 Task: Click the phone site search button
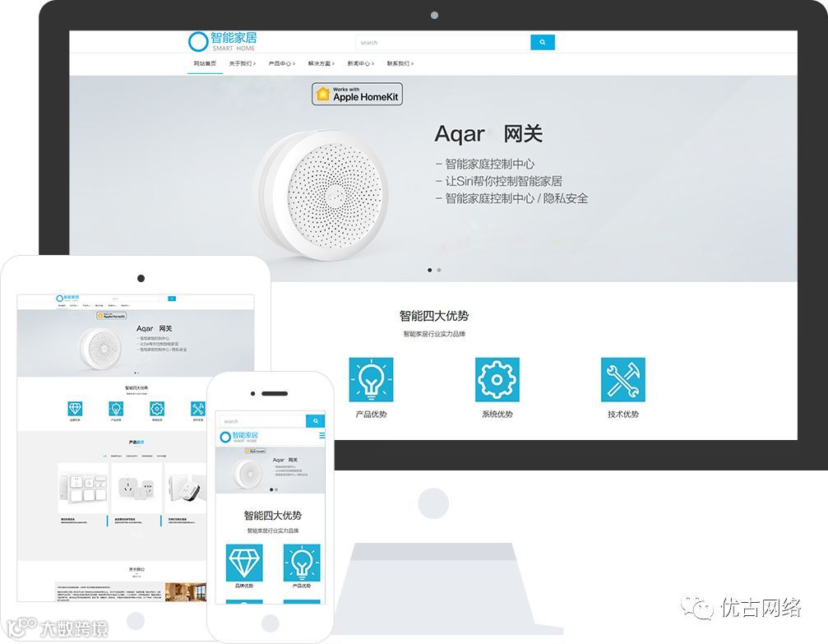pos(315,421)
